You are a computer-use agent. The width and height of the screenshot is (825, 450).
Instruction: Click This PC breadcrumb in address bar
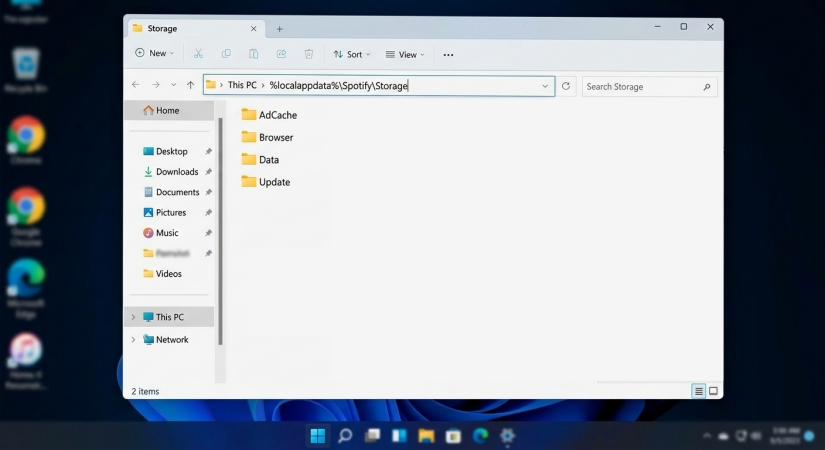click(x=242, y=85)
